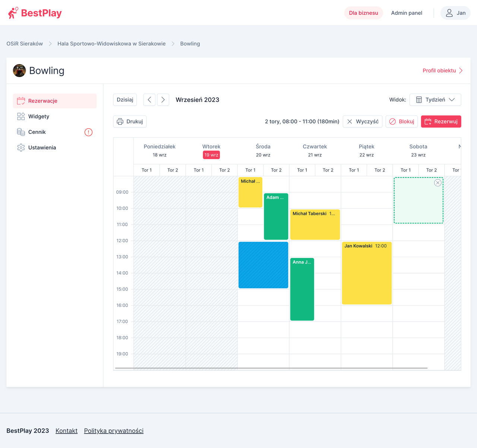Click the red Cennik warning icon
This screenshot has width=477, height=448.
pyautogui.click(x=88, y=132)
